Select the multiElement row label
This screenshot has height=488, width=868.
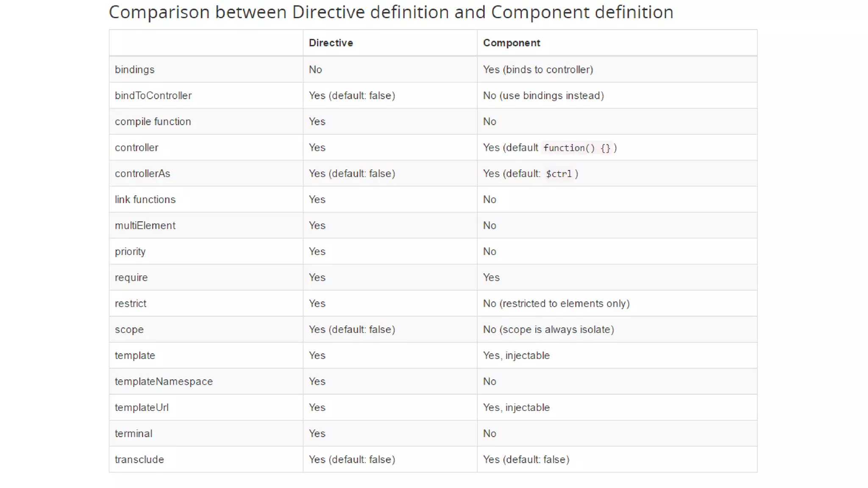[x=145, y=225]
